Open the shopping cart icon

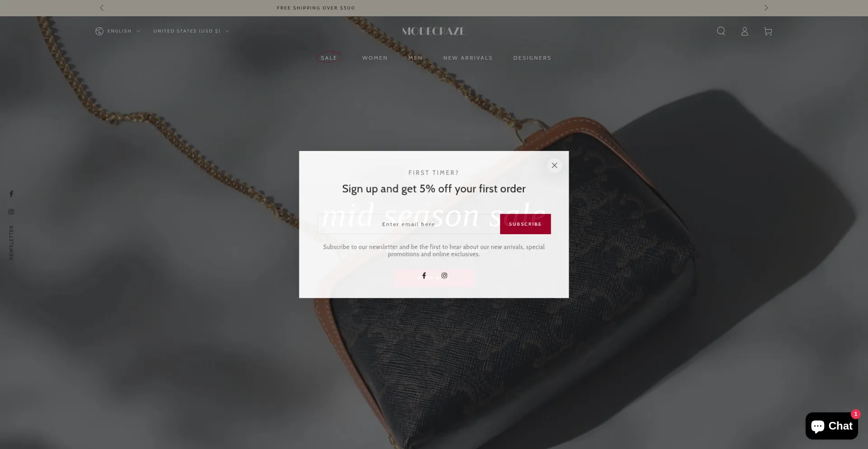click(x=768, y=31)
